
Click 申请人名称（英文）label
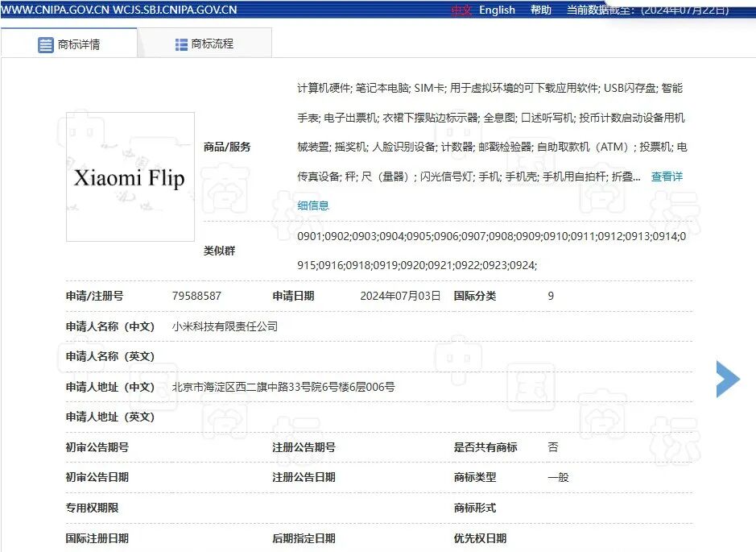coord(110,356)
